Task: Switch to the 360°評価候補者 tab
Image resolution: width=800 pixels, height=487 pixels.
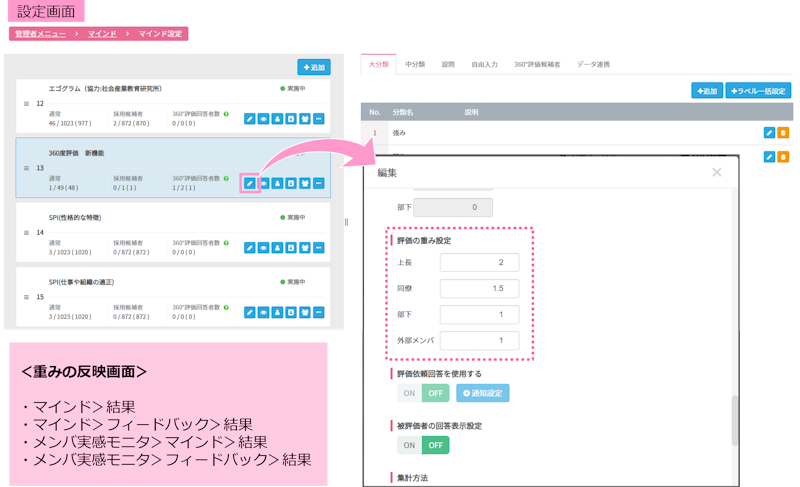Action: point(537,64)
